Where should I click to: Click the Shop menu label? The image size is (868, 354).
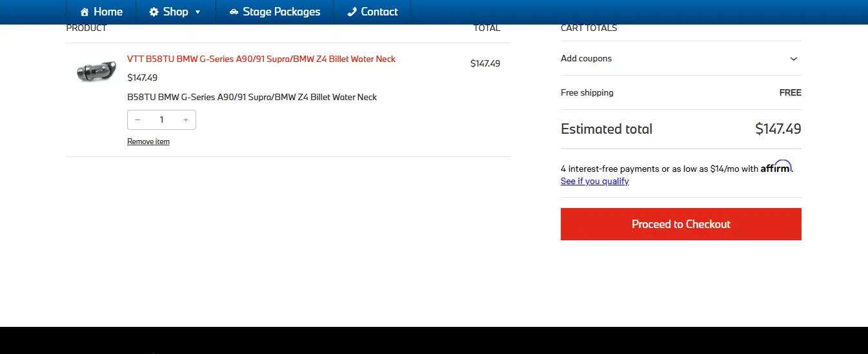pyautogui.click(x=176, y=12)
